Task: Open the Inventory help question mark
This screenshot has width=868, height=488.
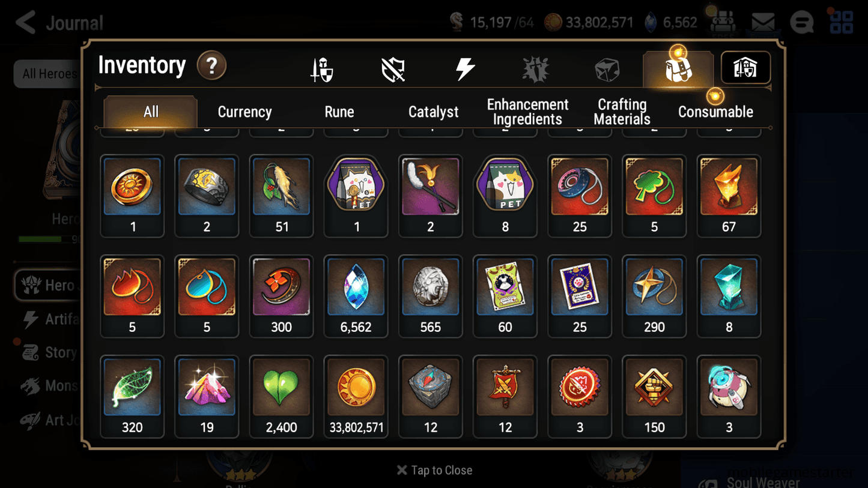Action: tap(211, 65)
